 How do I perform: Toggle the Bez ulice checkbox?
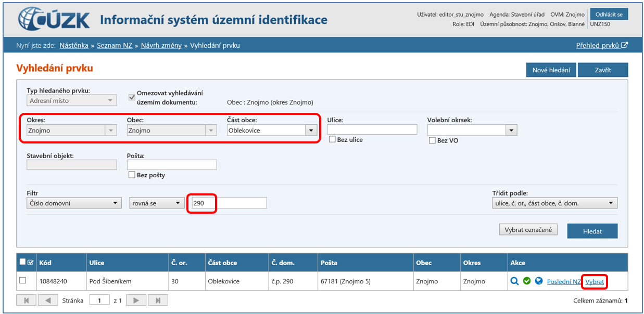coord(332,139)
